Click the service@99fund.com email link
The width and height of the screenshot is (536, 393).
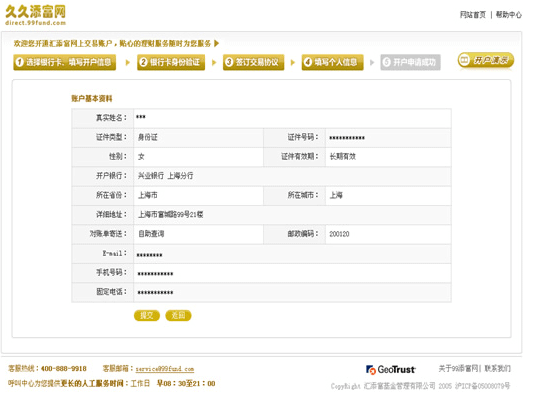[165, 369]
